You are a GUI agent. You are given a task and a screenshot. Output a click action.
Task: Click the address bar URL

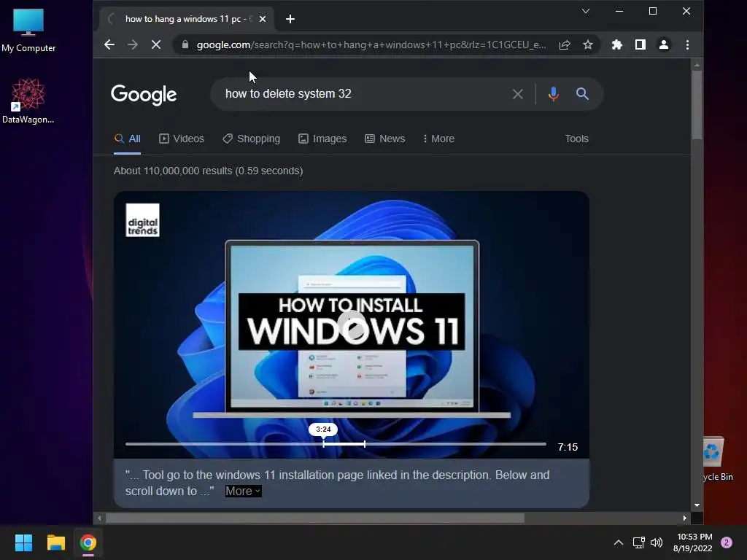click(x=371, y=44)
